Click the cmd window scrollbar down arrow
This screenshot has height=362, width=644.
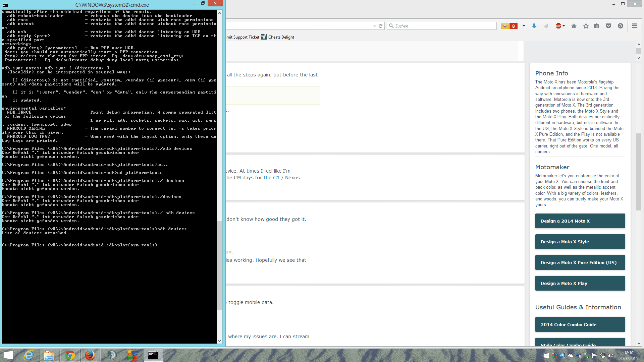[x=220, y=341]
